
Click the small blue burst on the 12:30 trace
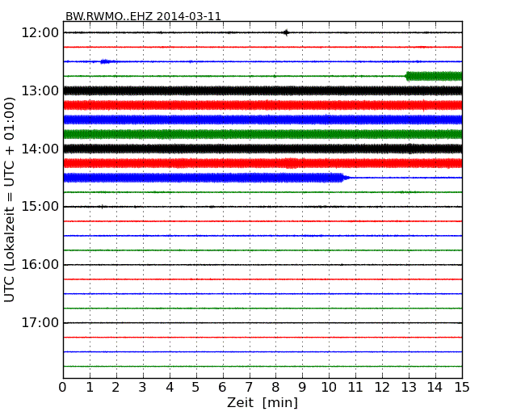(x=106, y=61)
